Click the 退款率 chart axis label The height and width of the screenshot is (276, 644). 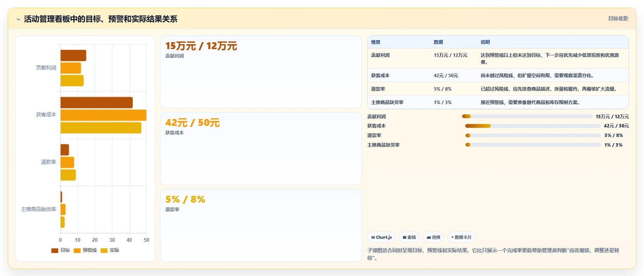[x=49, y=162]
